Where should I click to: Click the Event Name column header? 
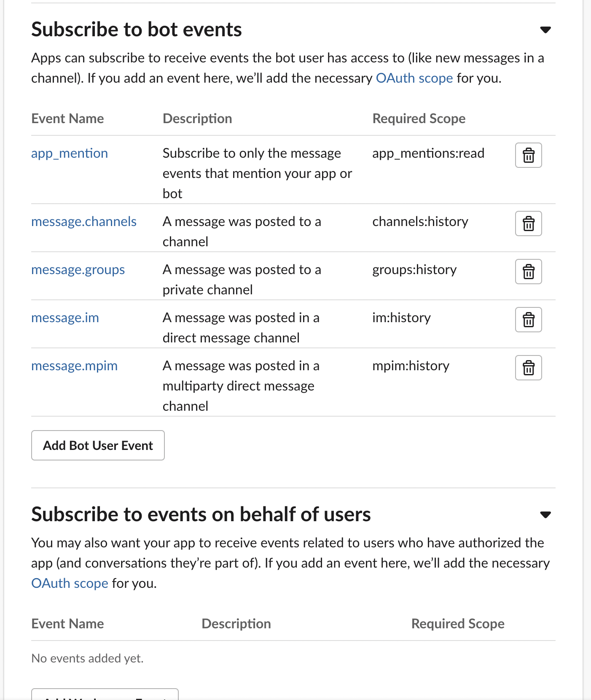coord(67,118)
